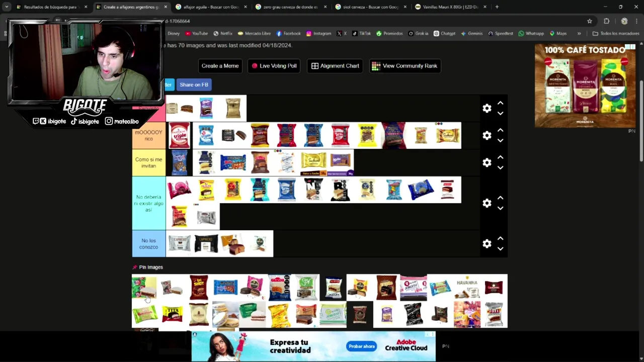Viewport: 644px width, 362px height.
Task: Start a Live Voting Poll
Action: pyautogui.click(x=274, y=66)
